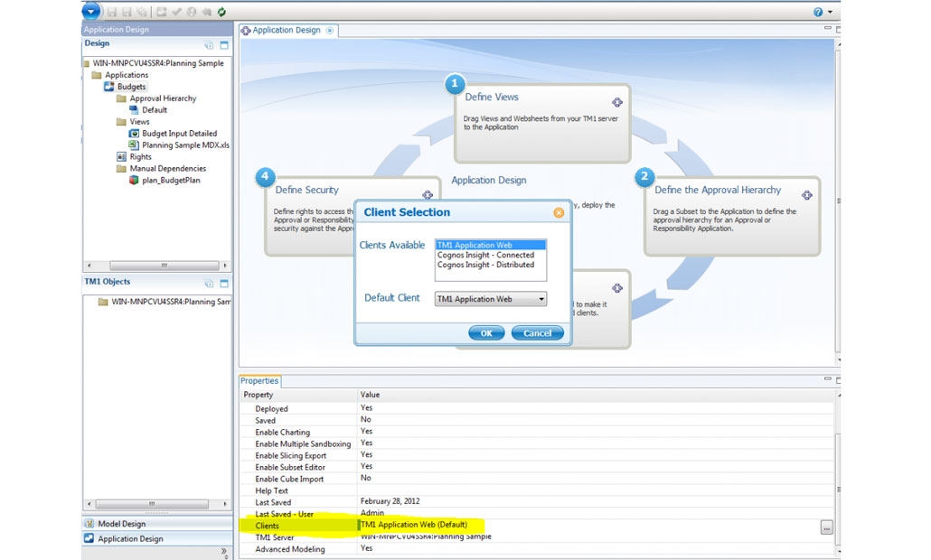The height and width of the screenshot is (560, 931).
Task: Select the Default hierarchy item
Action: (x=155, y=110)
